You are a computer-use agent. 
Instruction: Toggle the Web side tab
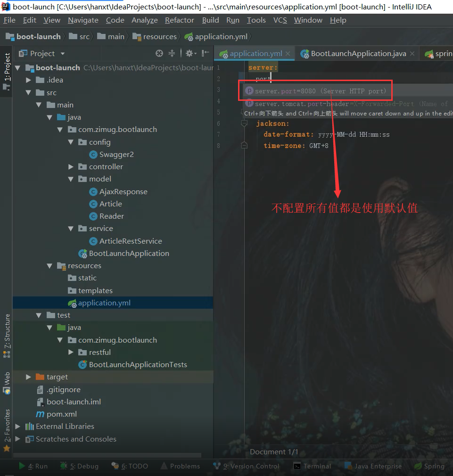pyautogui.click(x=7, y=383)
